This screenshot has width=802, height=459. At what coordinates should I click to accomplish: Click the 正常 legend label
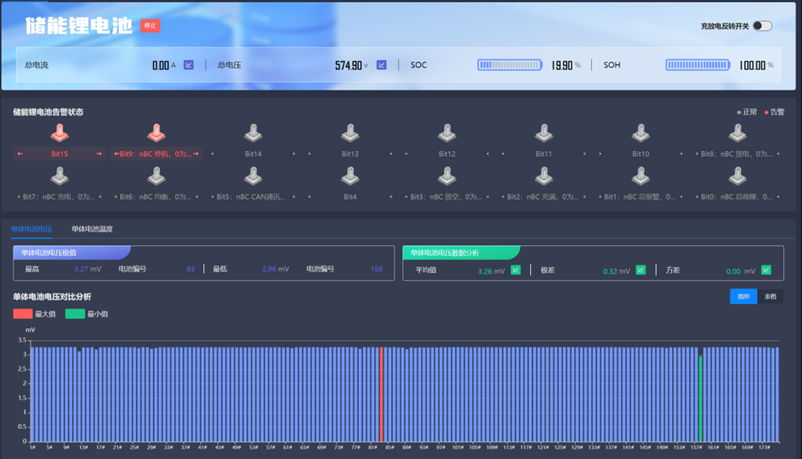coord(750,112)
